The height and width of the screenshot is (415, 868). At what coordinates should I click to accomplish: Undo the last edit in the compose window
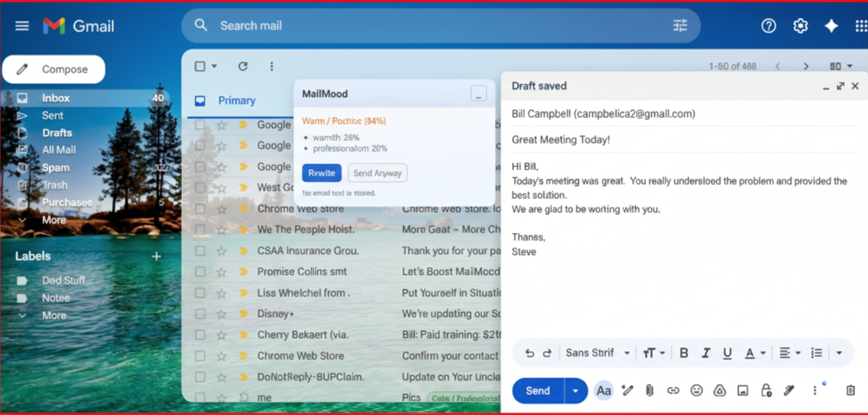coord(529,353)
